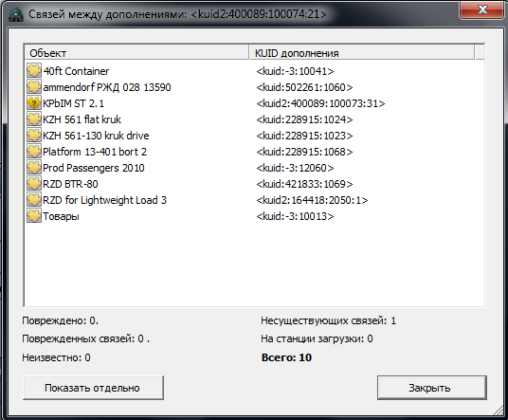Select the kuid:421833:1069 KUID entry

click(x=304, y=184)
